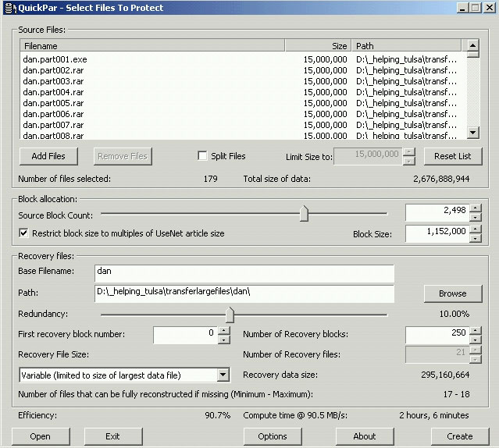This screenshot has width=499, height=448.
Task: Click the About button
Action: 365,436
